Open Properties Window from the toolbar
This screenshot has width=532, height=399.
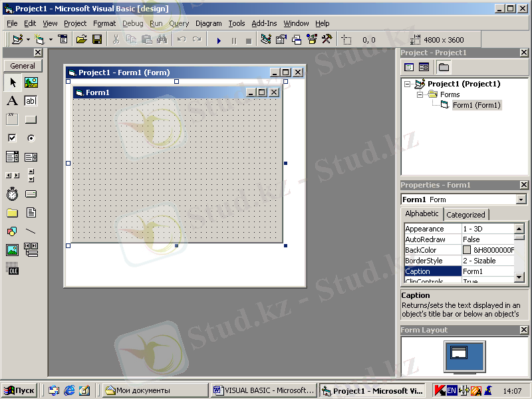281,40
